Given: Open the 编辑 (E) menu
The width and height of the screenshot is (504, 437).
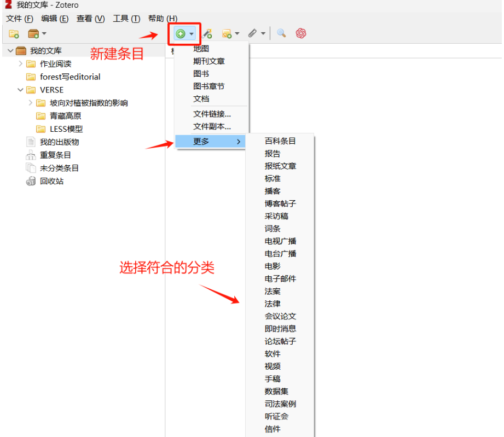Looking at the screenshot, I should click(x=55, y=19).
